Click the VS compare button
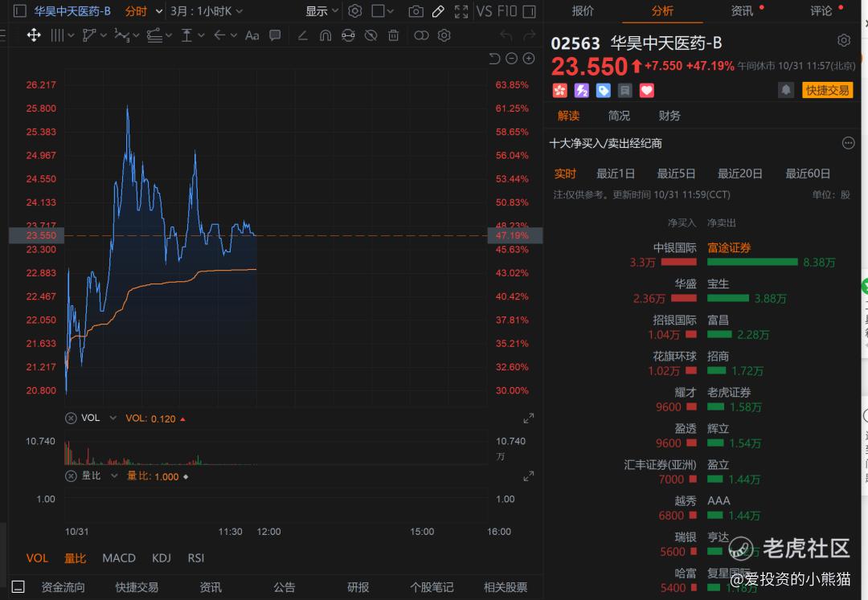 click(x=485, y=11)
